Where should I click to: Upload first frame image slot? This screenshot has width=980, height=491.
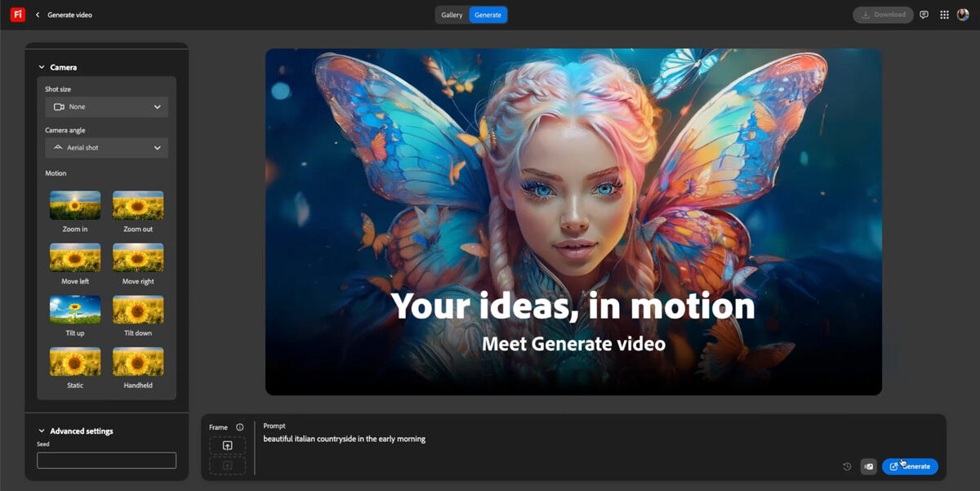pos(227,445)
